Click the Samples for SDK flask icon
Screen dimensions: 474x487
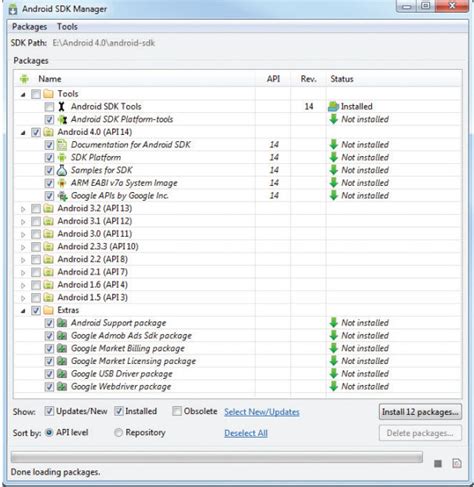tap(62, 170)
